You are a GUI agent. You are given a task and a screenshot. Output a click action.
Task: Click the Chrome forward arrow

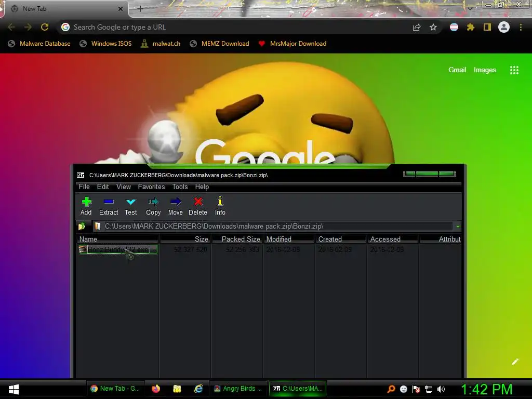coord(28,27)
